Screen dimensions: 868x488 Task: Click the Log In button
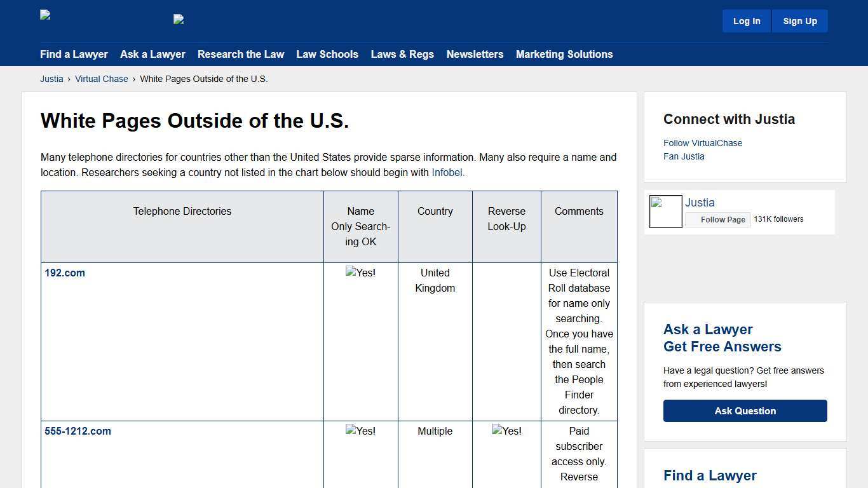[746, 21]
